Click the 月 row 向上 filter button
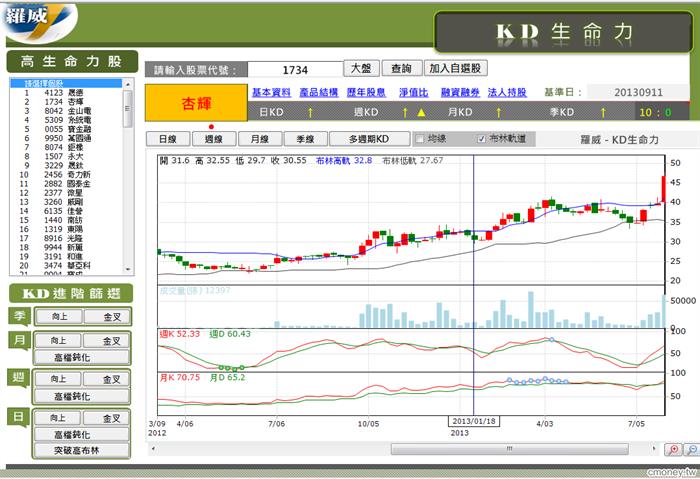700x479 pixels. click(x=58, y=341)
